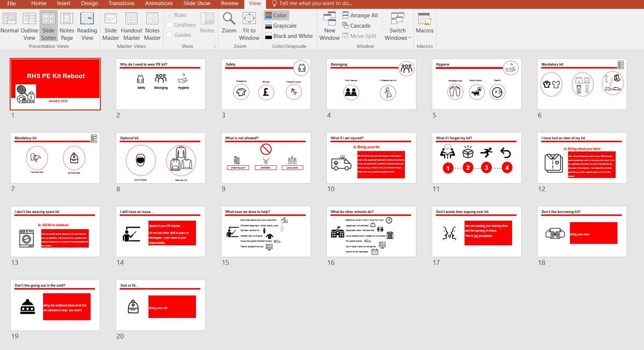Enable Gridlines checkbox
This screenshot has height=350, width=644.
(x=181, y=25)
